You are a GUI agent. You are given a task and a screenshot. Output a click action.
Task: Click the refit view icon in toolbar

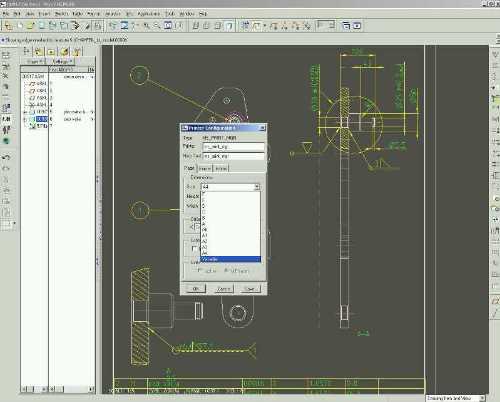[x=168, y=26]
